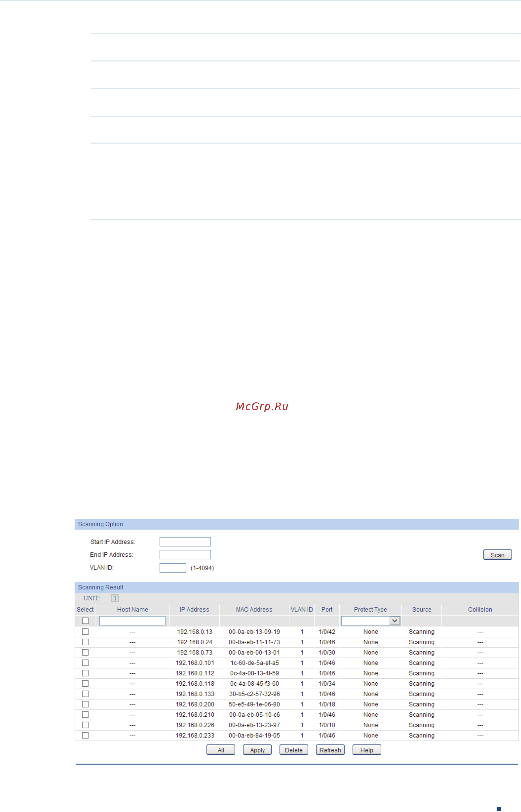The height and width of the screenshot is (812, 521).
Task: Click MAC address 0c-4a-08-45-f3-60
Action: (x=254, y=683)
